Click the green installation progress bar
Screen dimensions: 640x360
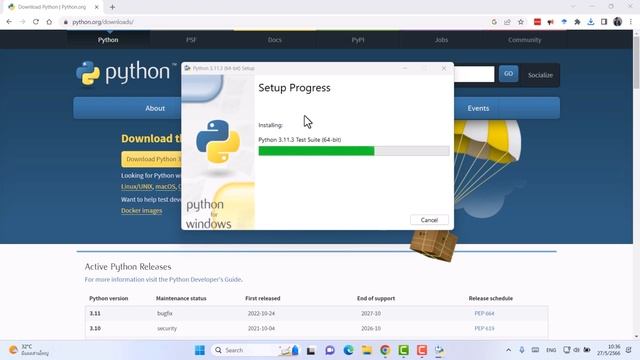(x=354, y=151)
